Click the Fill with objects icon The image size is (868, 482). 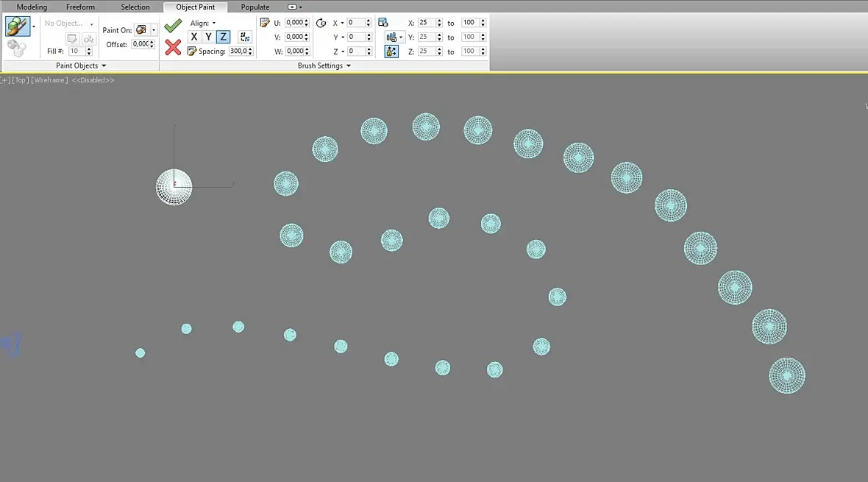[17, 49]
